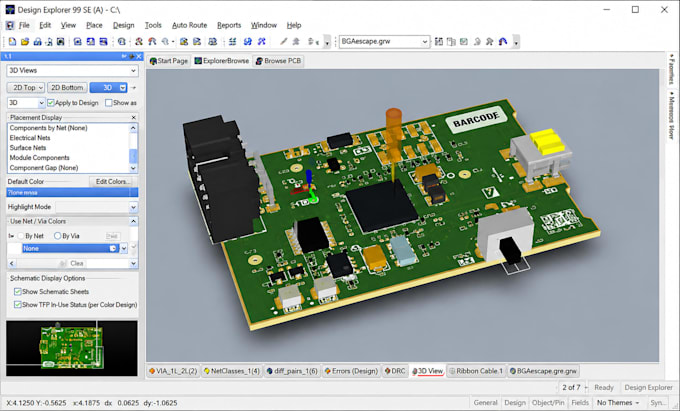Image resolution: width=680 pixels, height=411 pixels.
Task: Click the first icon right of BGAescape.grw dropdown
Action: click(439, 42)
